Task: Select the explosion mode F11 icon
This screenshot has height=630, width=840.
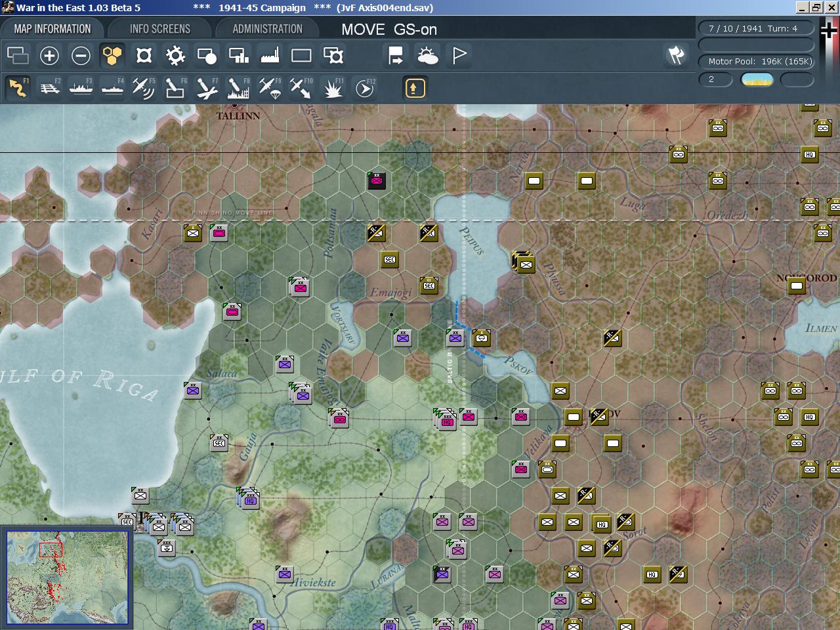Action: click(x=333, y=87)
